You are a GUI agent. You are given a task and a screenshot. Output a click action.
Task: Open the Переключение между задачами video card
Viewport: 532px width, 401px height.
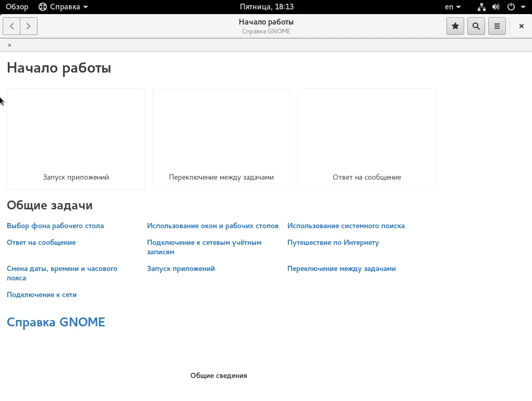pos(221,139)
